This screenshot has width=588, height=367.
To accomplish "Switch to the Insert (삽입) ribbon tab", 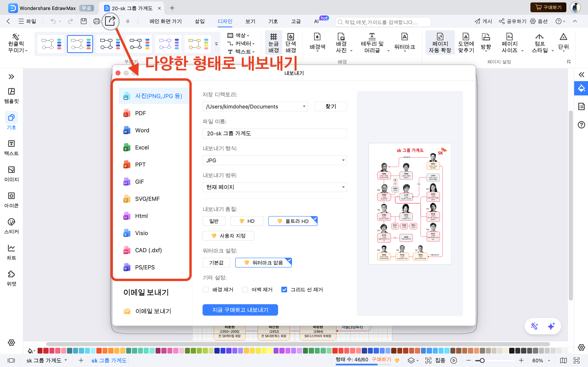I will (199, 21).
